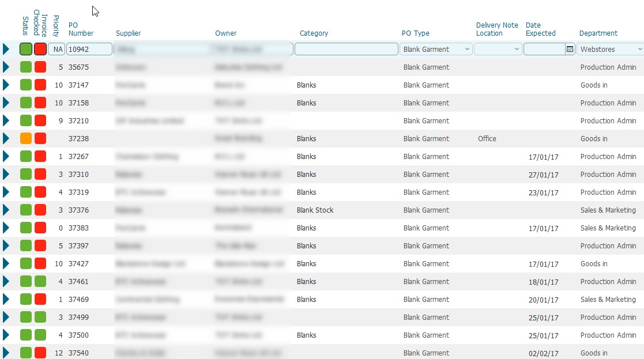This screenshot has height=359, width=644.
Task: Click the green invoice checked square for PO 37500
Action: pyautogui.click(x=40, y=335)
